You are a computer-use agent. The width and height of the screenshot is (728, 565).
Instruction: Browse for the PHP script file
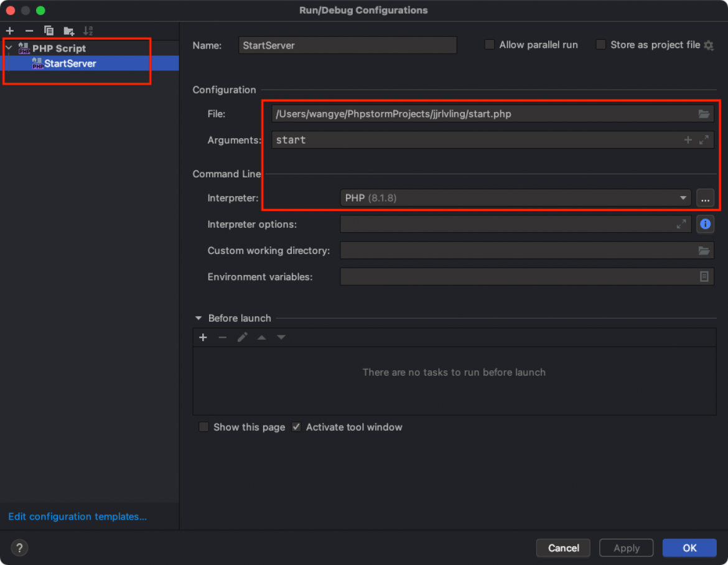point(704,114)
